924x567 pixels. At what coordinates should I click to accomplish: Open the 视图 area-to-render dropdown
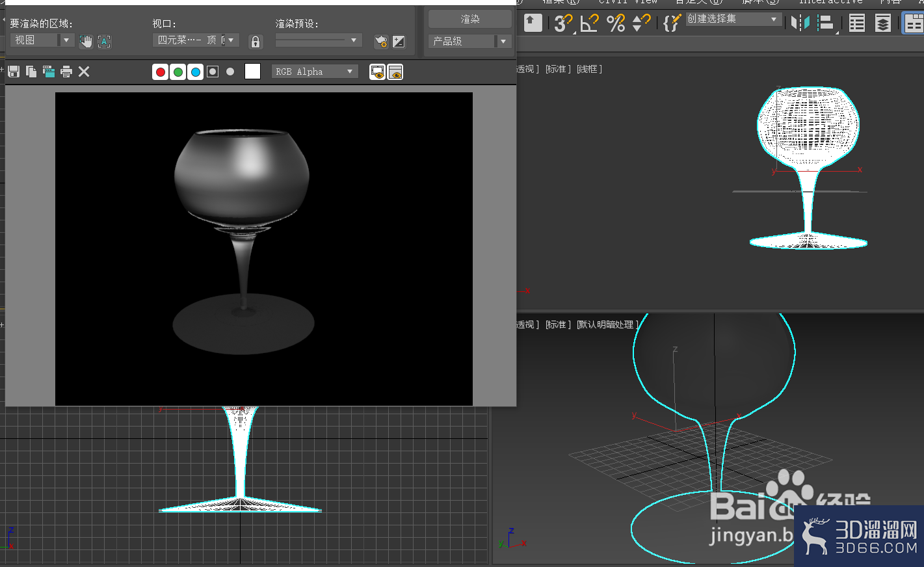tap(42, 40)
